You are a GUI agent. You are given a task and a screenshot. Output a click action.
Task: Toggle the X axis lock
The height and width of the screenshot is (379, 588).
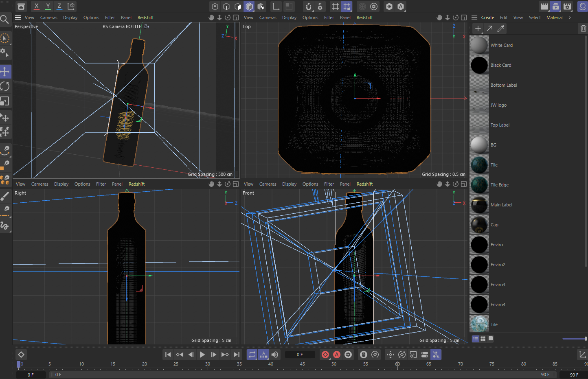(x=37, y=6)
